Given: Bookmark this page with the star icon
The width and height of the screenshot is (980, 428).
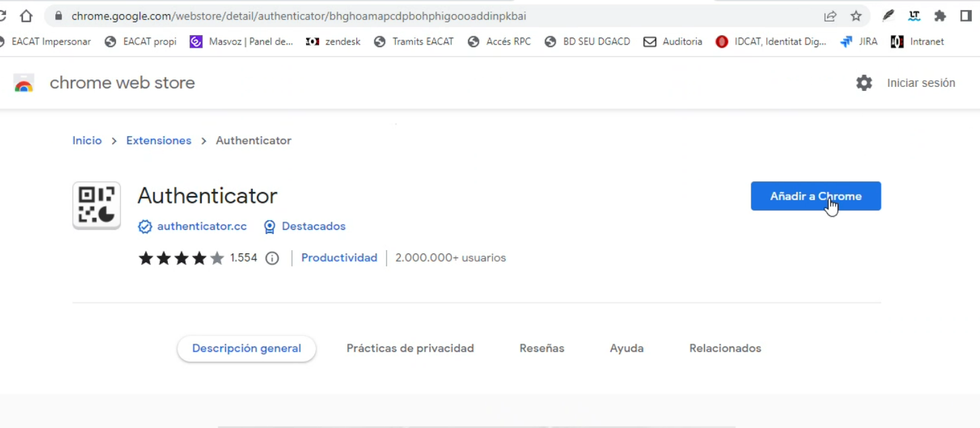Looking at the screenshot, I should (856, 16).
